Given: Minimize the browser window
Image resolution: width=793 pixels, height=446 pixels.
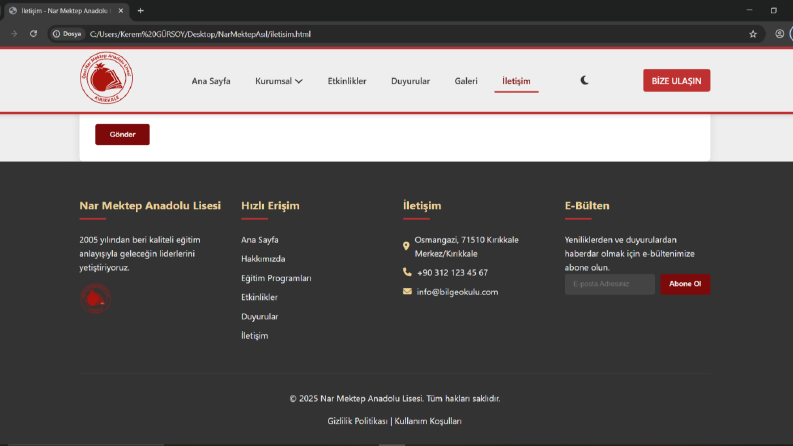Looking at the screenshot, I should click(x=750, y=10).
